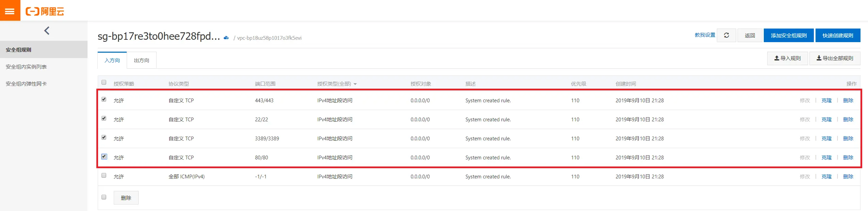This screenshot has width=868, height=211.
Task: Click 创建时间 column header
Action: [626, 84]
